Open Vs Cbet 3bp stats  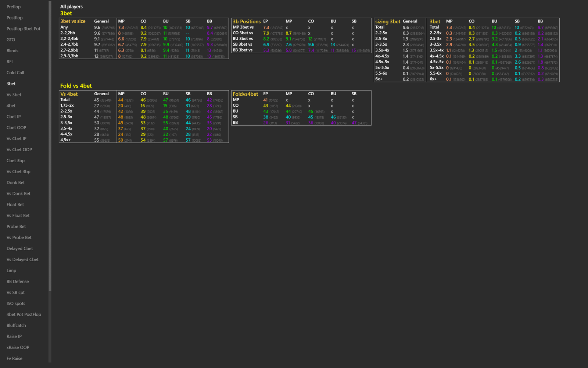18,172
